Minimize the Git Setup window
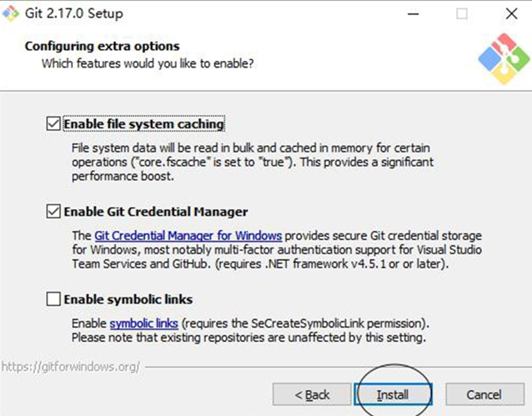 click(413, 14)
